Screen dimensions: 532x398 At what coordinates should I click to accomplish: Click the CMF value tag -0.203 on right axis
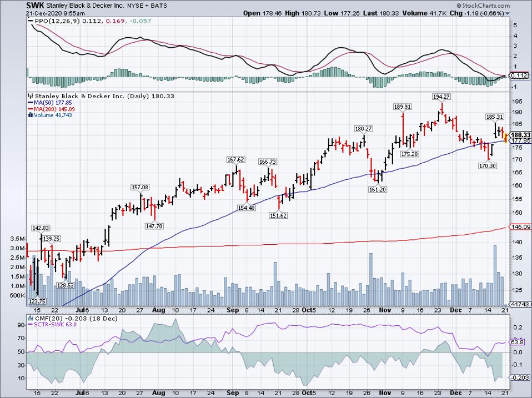click(x=520, y=377)
